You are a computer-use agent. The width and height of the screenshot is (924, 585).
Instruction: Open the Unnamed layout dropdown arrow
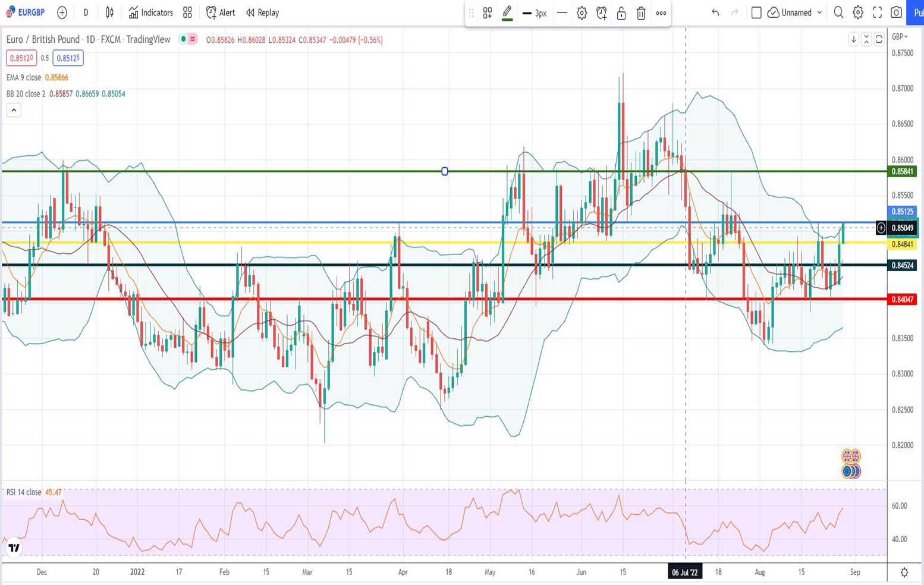click(x=819, y=12)
